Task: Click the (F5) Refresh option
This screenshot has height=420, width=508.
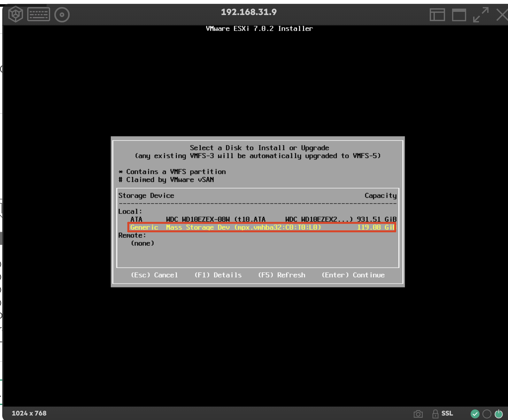Action: [x=282, y=275]
